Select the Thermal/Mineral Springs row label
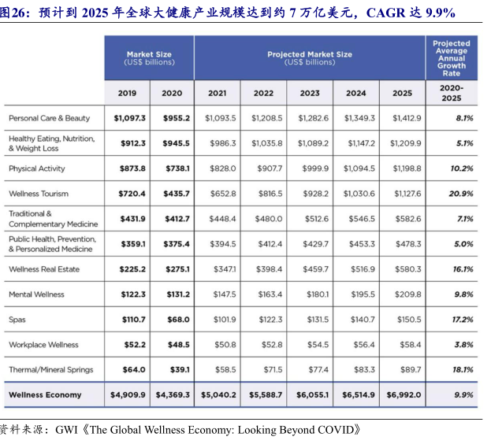This screenshot has height=448, width=491. point(51,370)
